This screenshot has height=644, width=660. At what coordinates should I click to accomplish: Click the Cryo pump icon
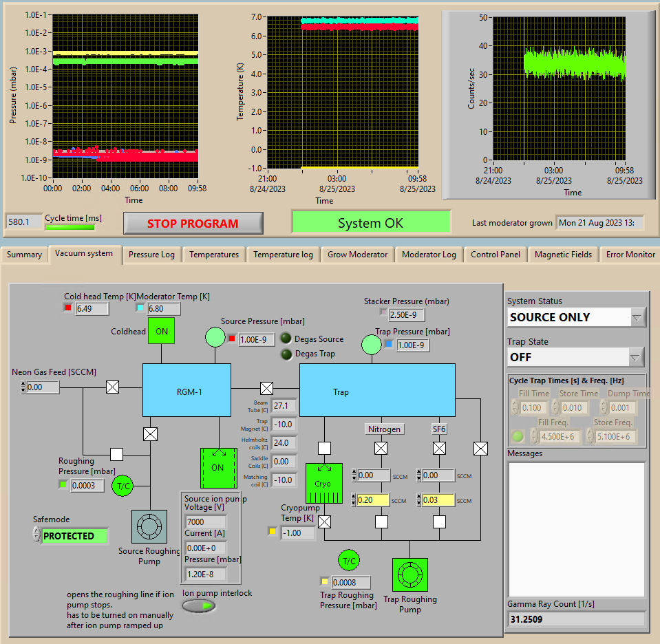point(323,483)
